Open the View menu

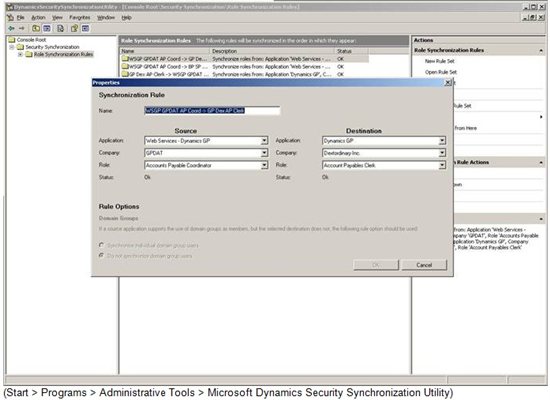tap(58, 17)
